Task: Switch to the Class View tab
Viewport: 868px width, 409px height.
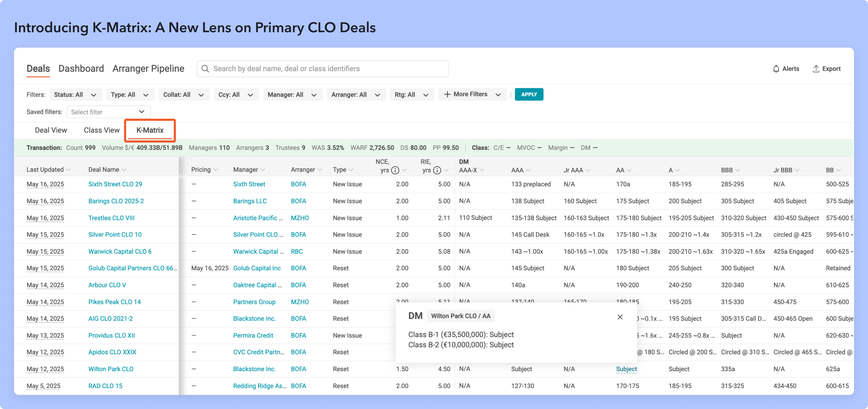Action: 101,130
